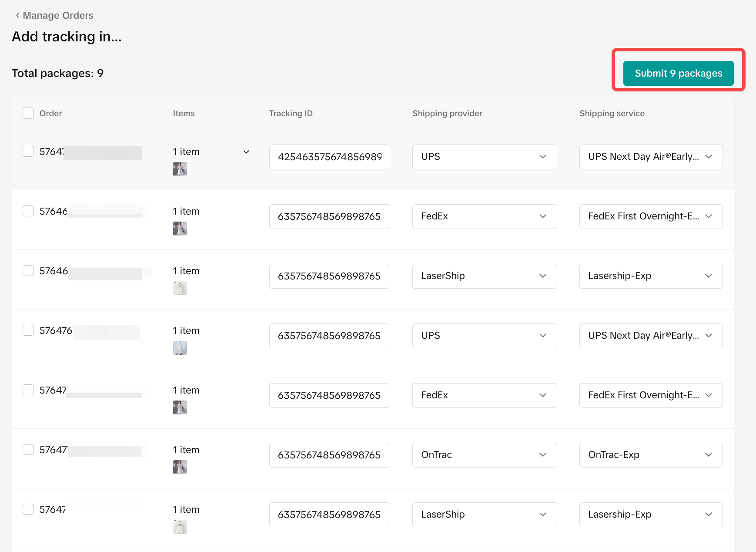Click tracking ID field starting with 4254
The height and width of the screenshot is (552, 756).
coord(329,157)
